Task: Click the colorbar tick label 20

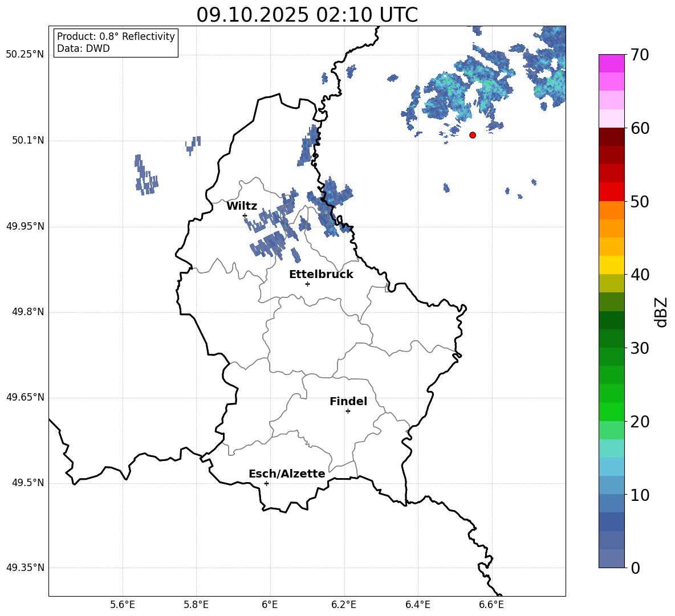Action: [x=640, y=422]
